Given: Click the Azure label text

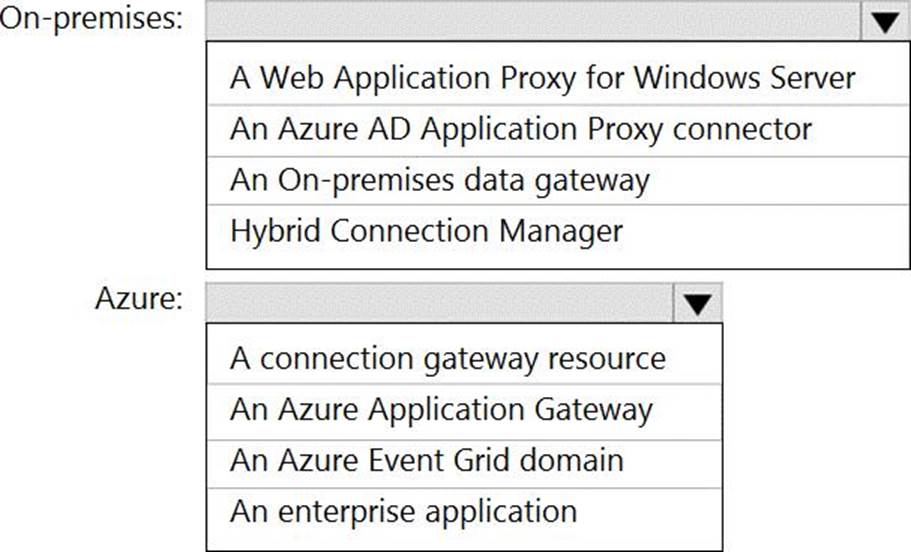Looking at the screenshot, I should tap(139, 299).
